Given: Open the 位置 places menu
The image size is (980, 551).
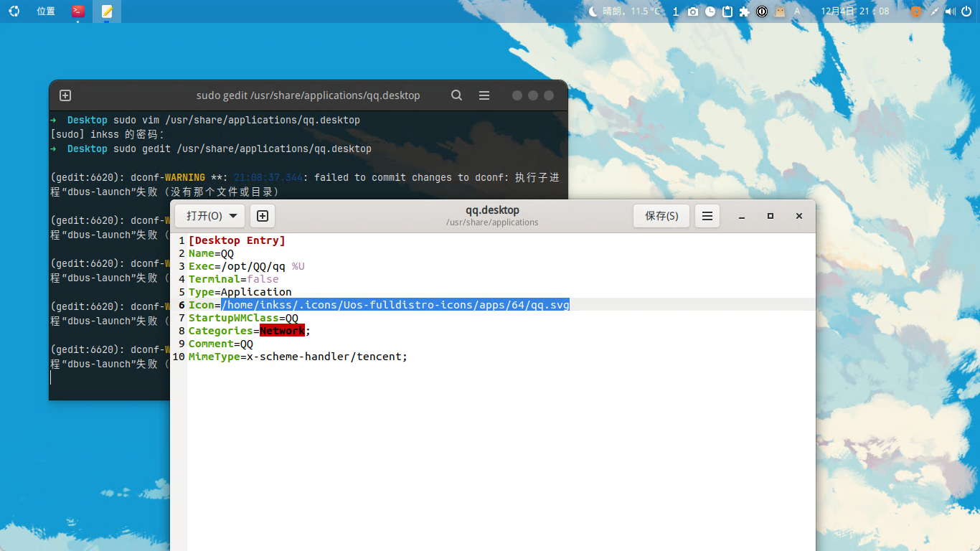Looking at the screenshot, I should 46,11.
